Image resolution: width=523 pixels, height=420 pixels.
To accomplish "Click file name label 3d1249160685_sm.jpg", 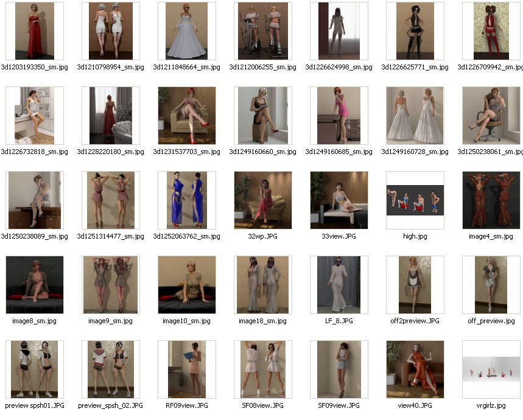I will pyautogui.click(x=339, y=152).
